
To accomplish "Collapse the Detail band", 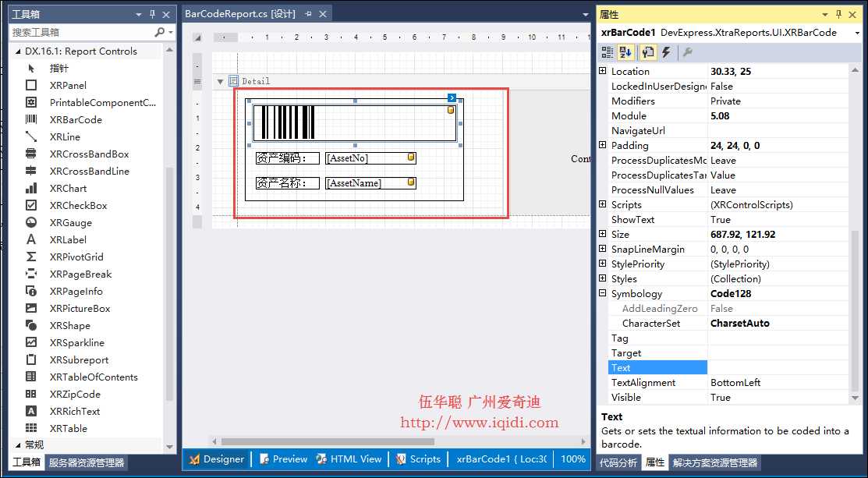I will [x=221, y=81].
